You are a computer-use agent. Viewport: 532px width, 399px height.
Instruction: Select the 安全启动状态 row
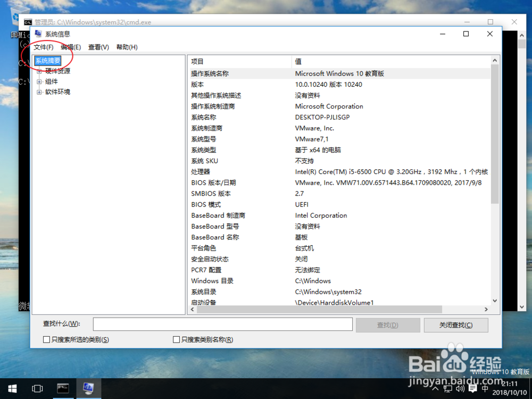click(x=339, y=259)
